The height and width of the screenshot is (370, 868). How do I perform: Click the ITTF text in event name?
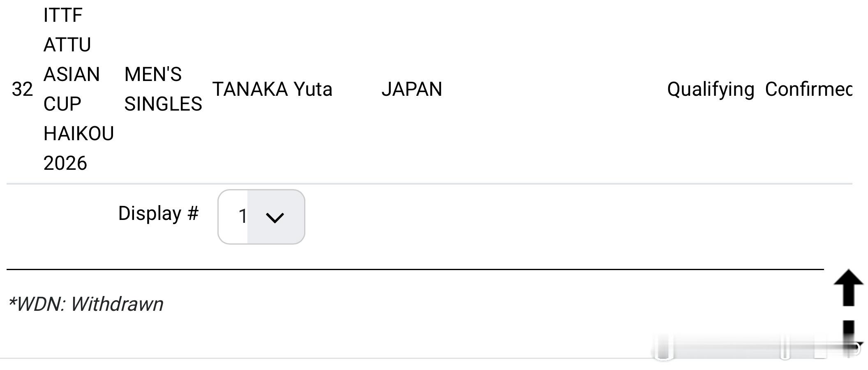[x=63, y=15]
